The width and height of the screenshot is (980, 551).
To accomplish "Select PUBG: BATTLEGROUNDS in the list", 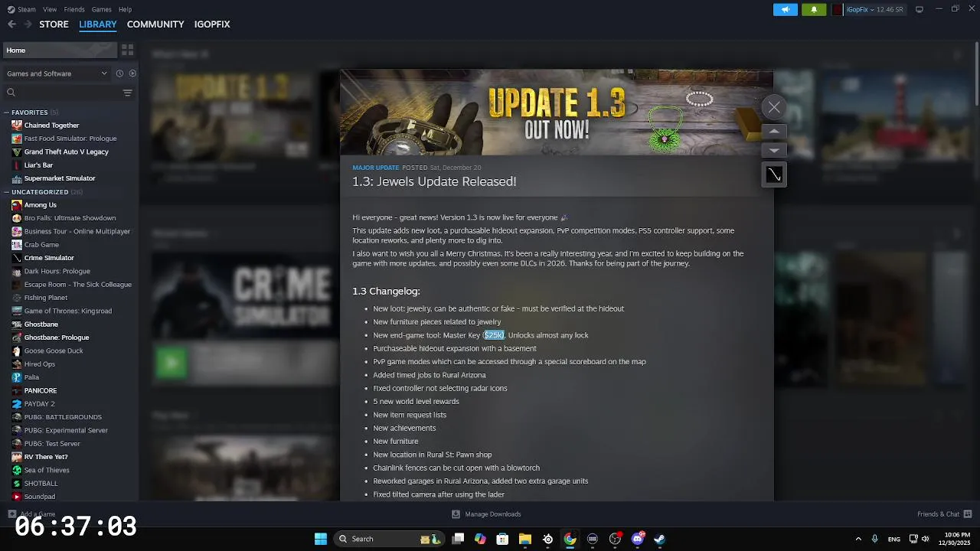I will (63, 417).
